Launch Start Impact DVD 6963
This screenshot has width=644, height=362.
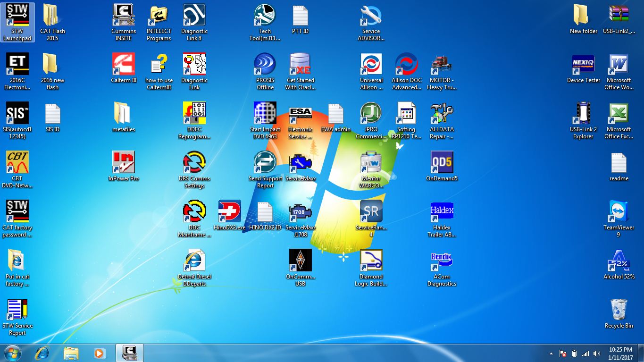point(265,120)
